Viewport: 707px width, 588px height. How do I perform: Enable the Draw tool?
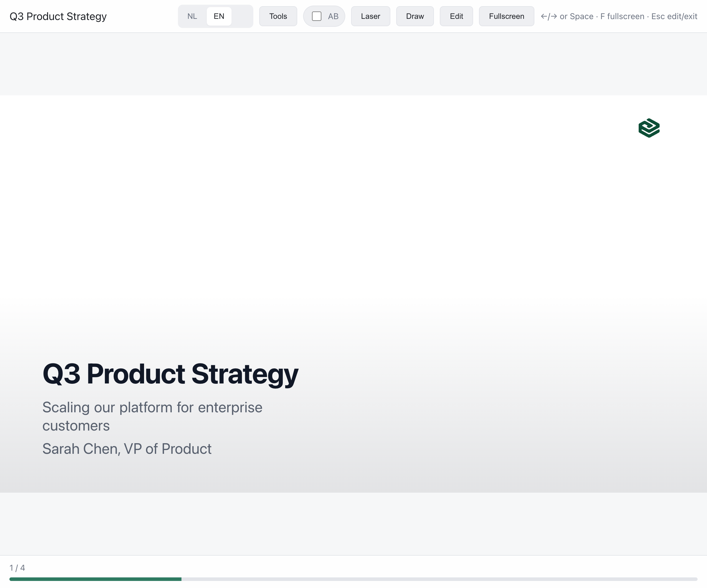click(x=415, y=16)
